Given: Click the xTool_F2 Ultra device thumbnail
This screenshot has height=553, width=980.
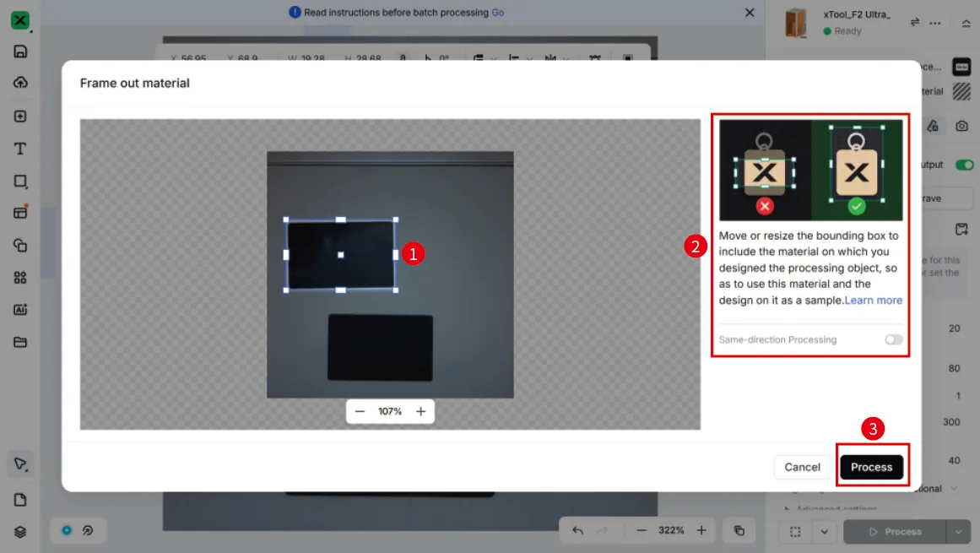Looking at the screenshot, I should coord(796,23).
